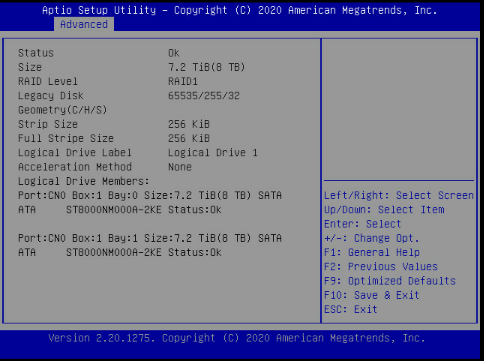This screenshot has height=361, width=484.
Task: Click the second ST8000NM000A-2KE Status line
Action: [120, 253]
